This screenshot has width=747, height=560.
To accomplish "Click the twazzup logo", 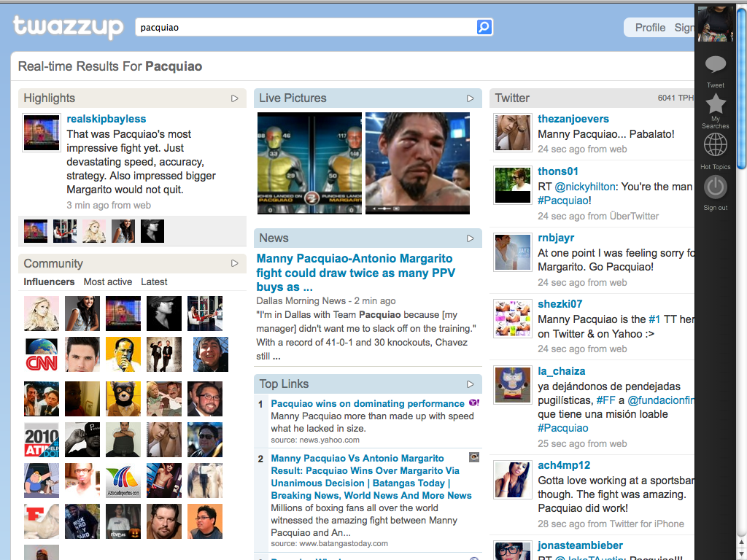I will pos(69,27).
